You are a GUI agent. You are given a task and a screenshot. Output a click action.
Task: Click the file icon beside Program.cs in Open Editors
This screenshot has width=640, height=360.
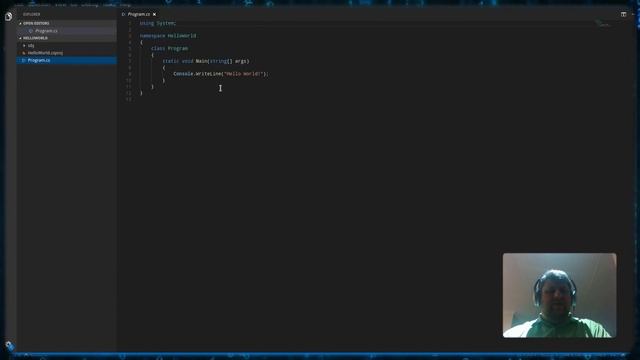pyautogui.click(x=31, y=31)
